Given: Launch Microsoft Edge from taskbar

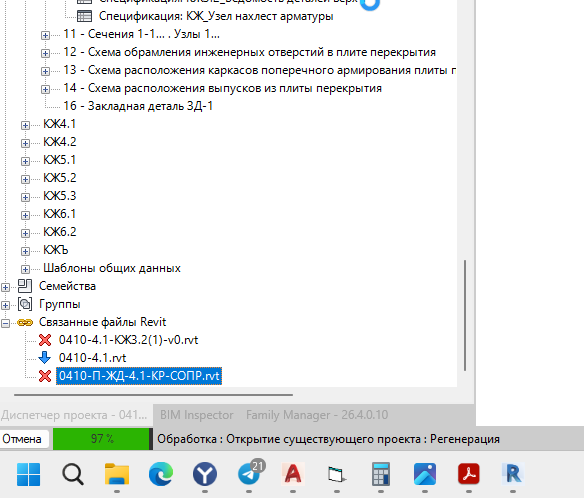Looking at the screenshot, I should [161, 474].
